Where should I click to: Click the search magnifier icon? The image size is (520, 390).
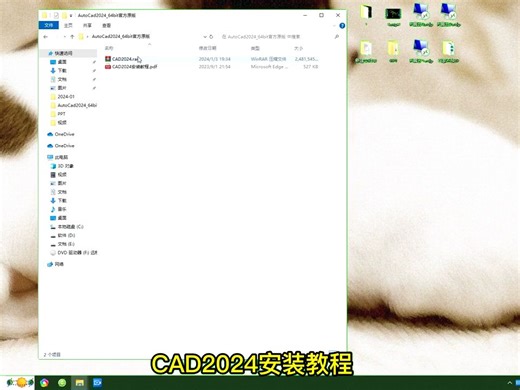click(x=337, y=37)
